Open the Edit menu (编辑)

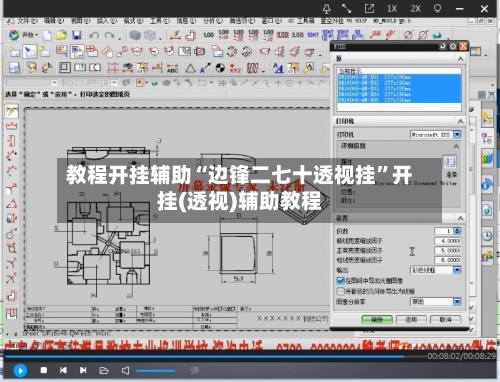click(x=54, y=21)
